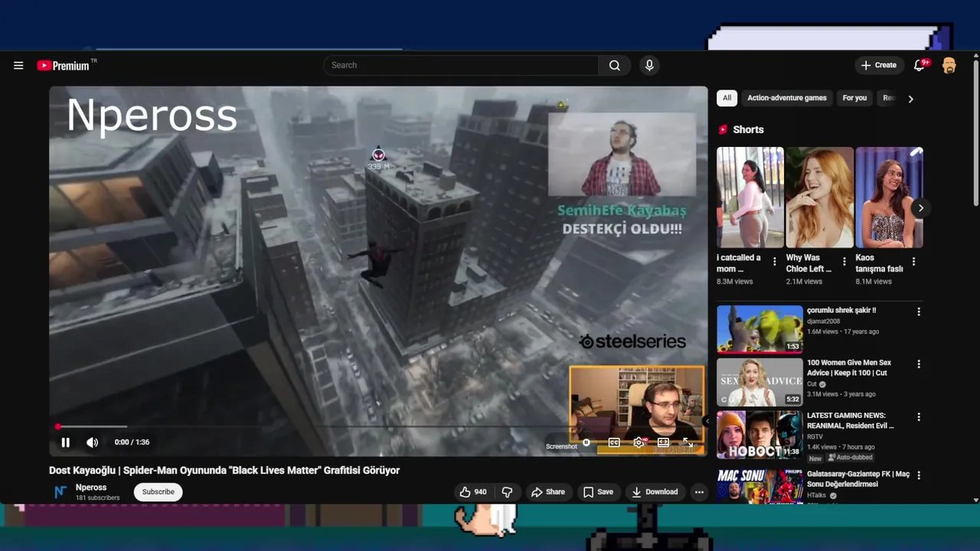Start voice search with microphone icon
The image size is (980, 551).
point(649,66)
